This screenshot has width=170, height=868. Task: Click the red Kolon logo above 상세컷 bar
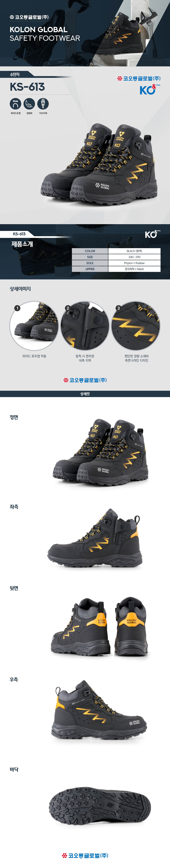pos(85,380)
